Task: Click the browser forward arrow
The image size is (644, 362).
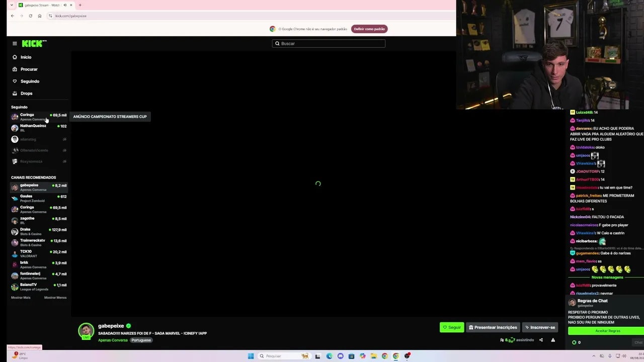Action: click(22, 16)
